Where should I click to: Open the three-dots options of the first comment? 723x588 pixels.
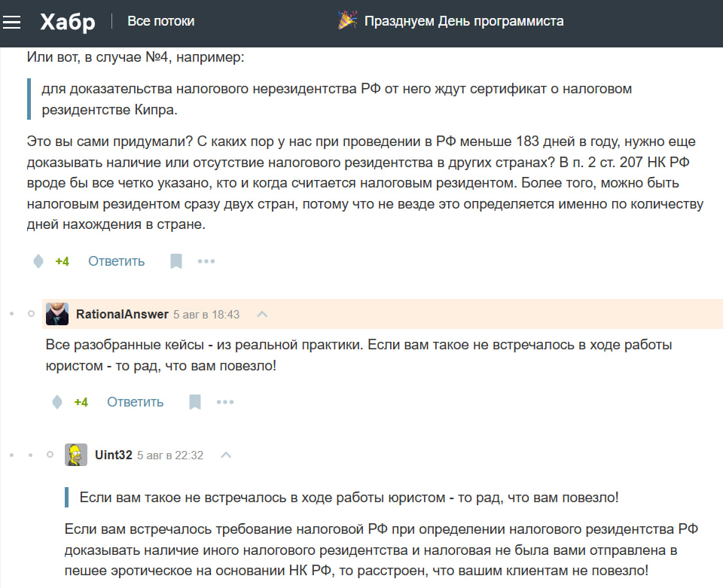206,260
